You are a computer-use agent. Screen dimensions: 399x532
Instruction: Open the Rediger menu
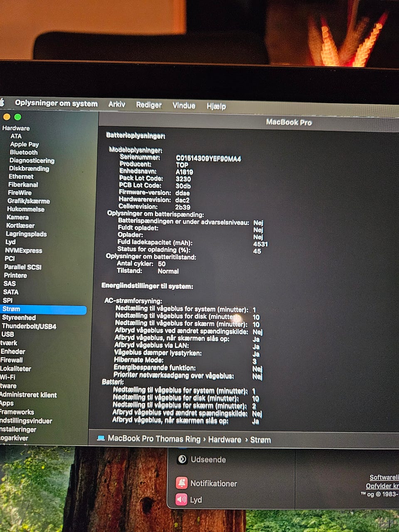149,105
